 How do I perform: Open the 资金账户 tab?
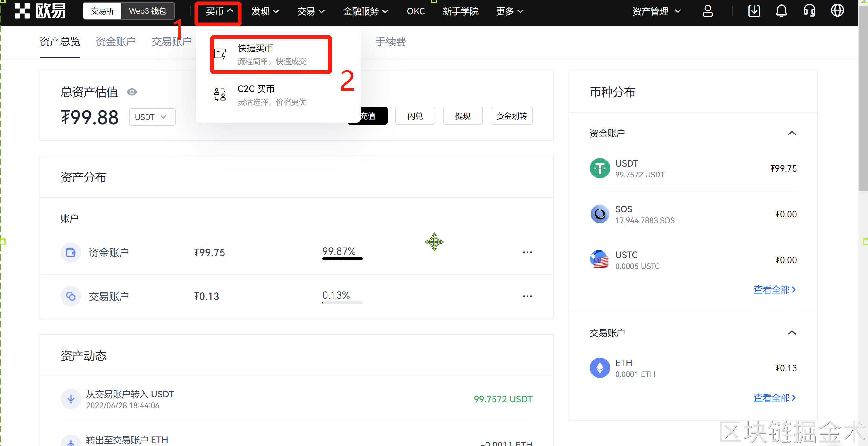point(116,42)
